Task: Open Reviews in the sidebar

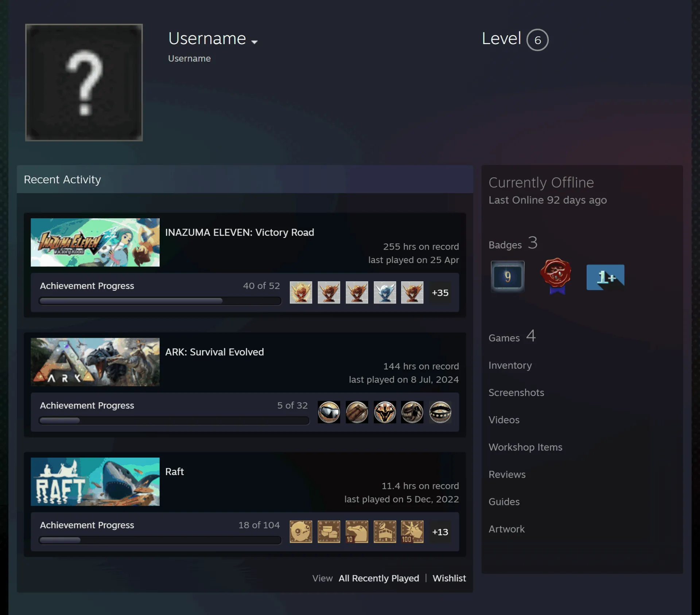Action: (x=507, y=474)
